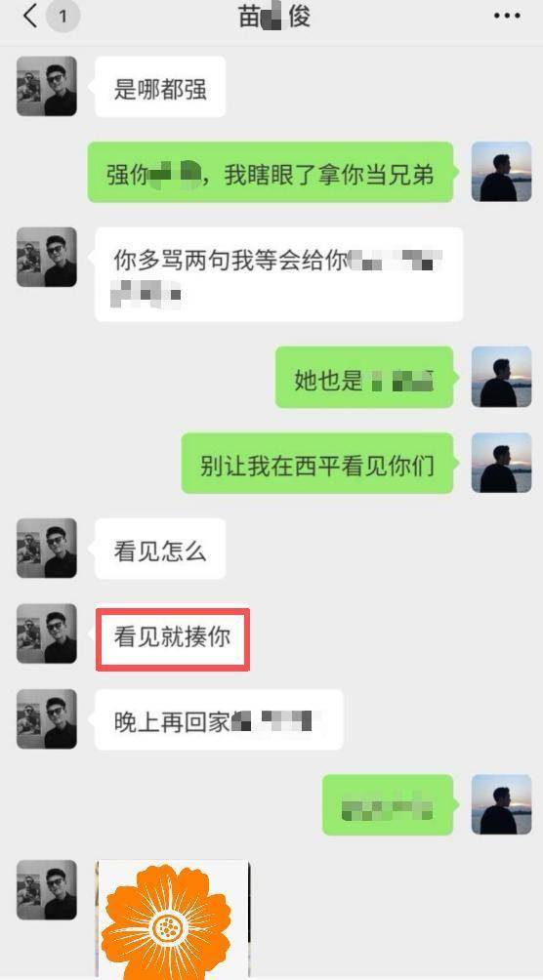Tap the last blurred green message

[388, 805]
